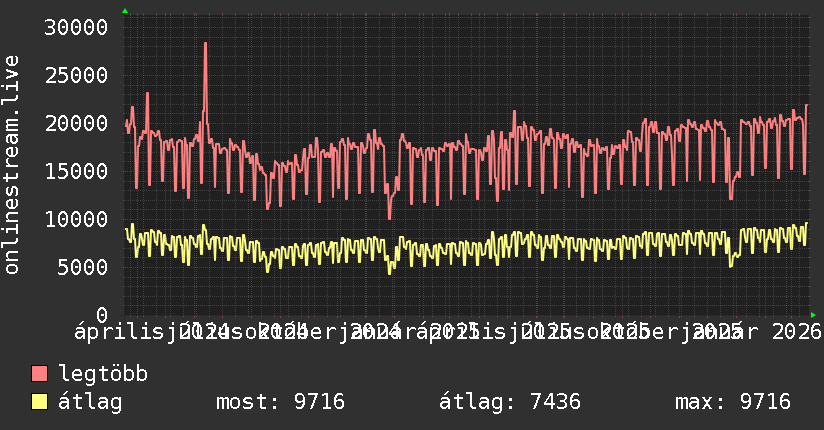The width and height of the screenshot is (824, 430).
Task: Click the green arrow ending the x-axis
Action: (x=813, y=315)
